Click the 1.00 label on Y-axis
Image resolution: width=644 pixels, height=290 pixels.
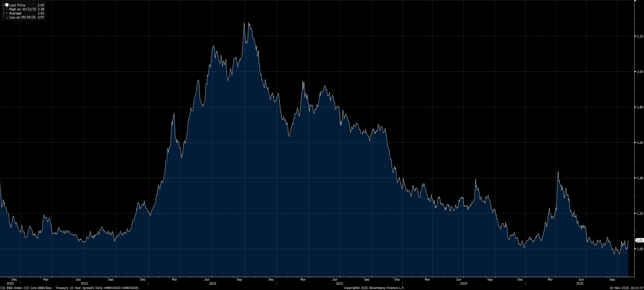[x=640, y=249]
